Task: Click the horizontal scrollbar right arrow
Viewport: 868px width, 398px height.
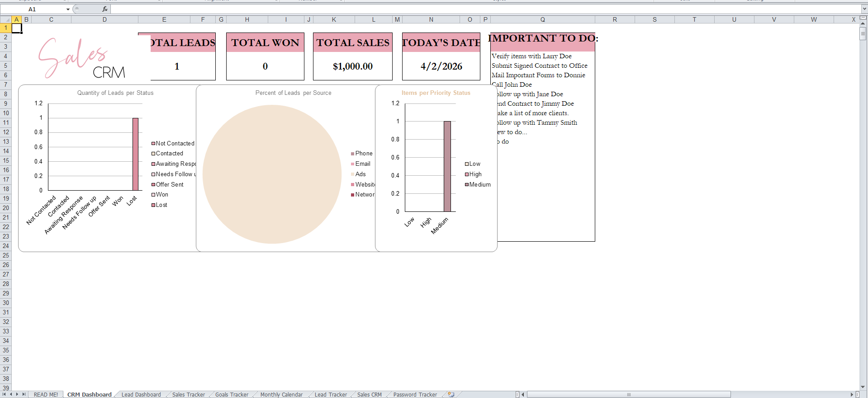Action: (x=852, y=394)
